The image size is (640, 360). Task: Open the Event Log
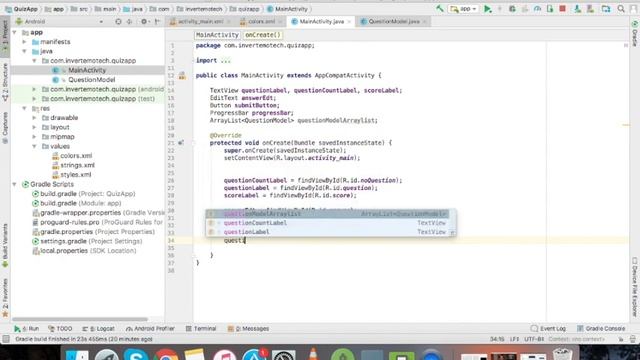tap(548, 328)
